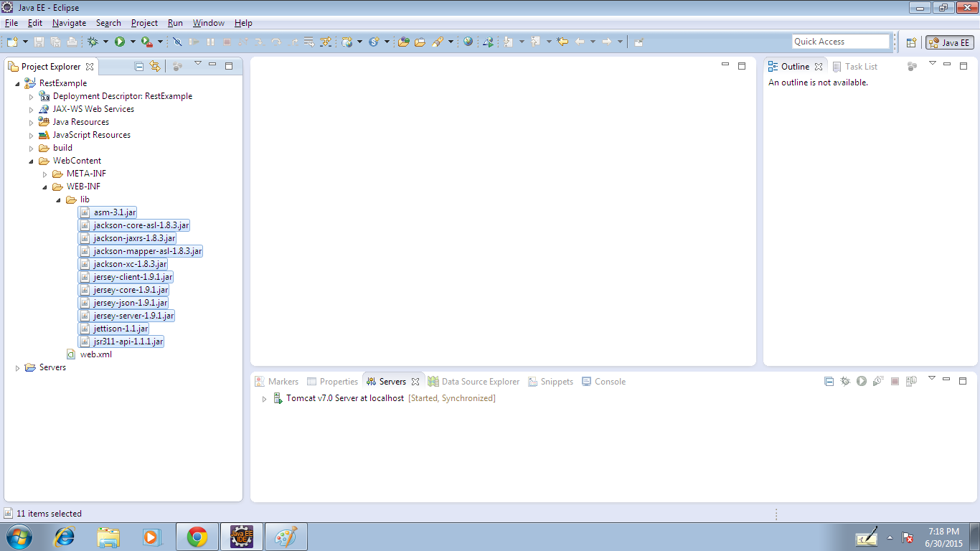Switch to the Console tab
The width and height of the screenshot is (980, 551).
click(604, 382)
